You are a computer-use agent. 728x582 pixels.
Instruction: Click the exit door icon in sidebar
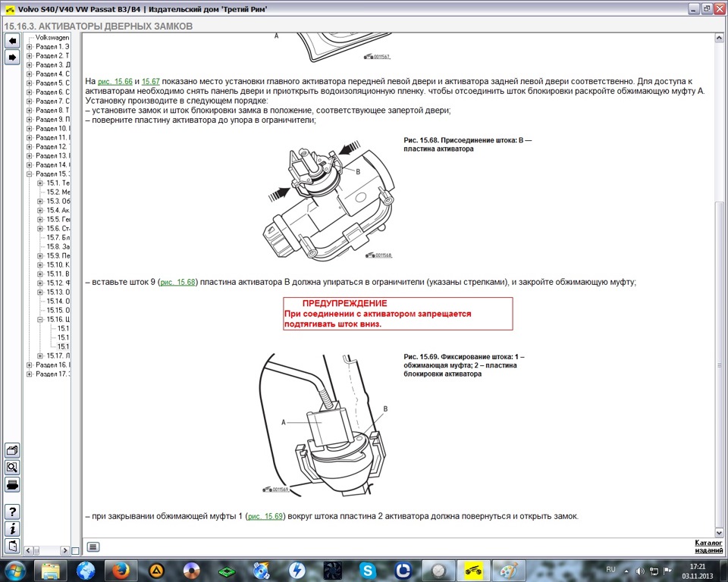click(x=13, y=546)
